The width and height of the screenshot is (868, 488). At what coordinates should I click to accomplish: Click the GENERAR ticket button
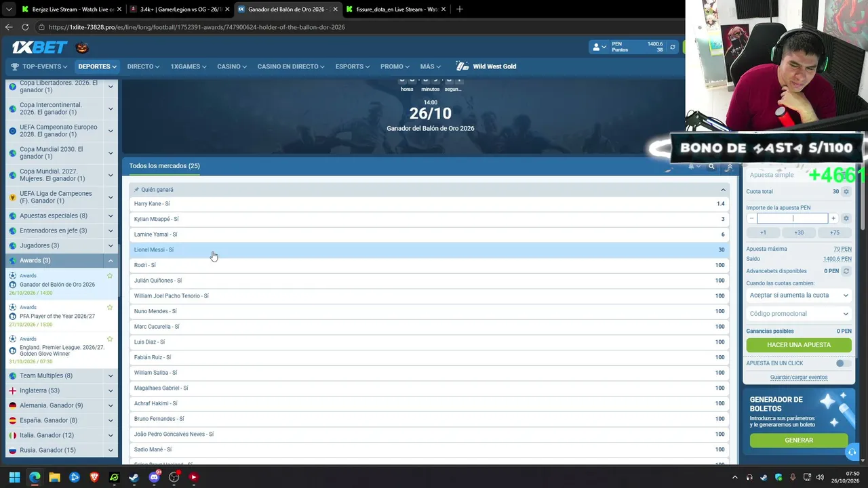(x=799, y=440)
